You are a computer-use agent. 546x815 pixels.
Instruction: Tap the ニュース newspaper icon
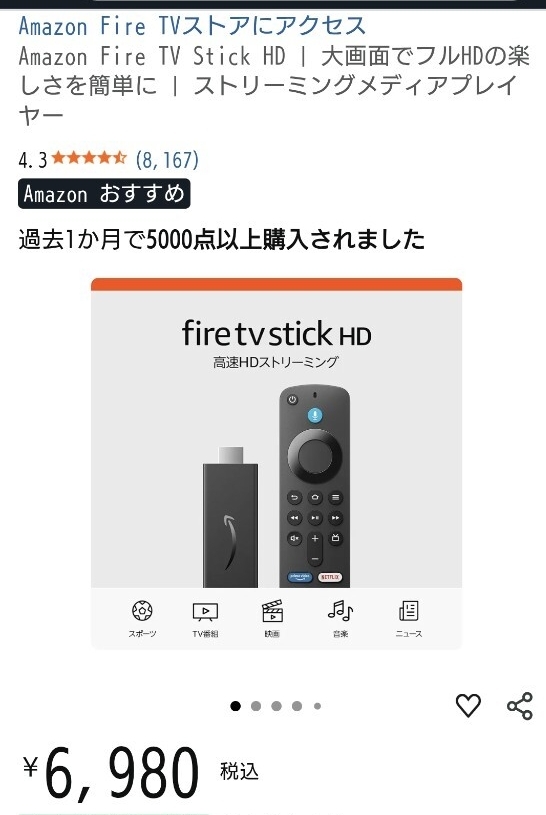(409, 611)
